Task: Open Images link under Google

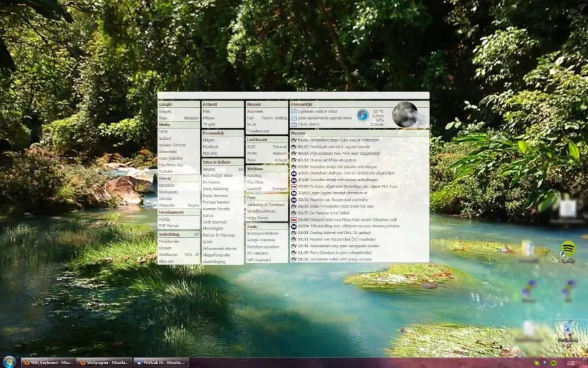Action: pyautogui.click(x=165, y=111)
